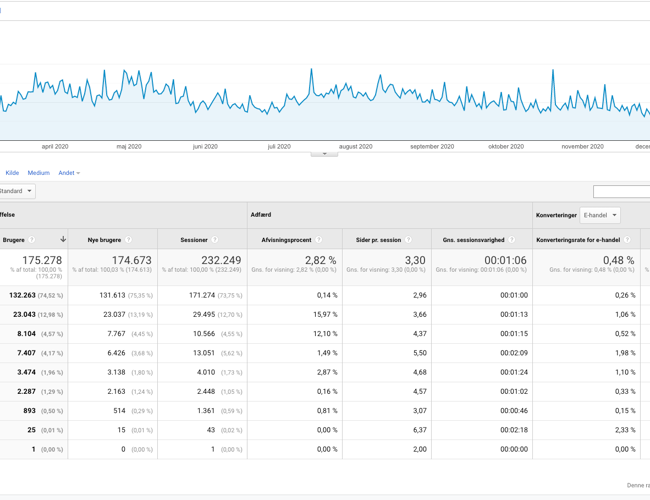Show help for Afvisningsprocent metric
Viewport: 650px width, 500px height.
coord(320,240)
